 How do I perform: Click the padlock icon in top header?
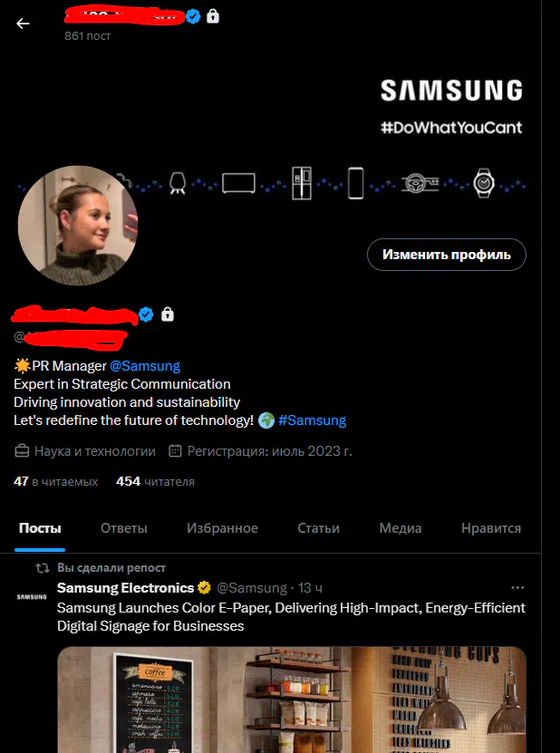point(213,17)
